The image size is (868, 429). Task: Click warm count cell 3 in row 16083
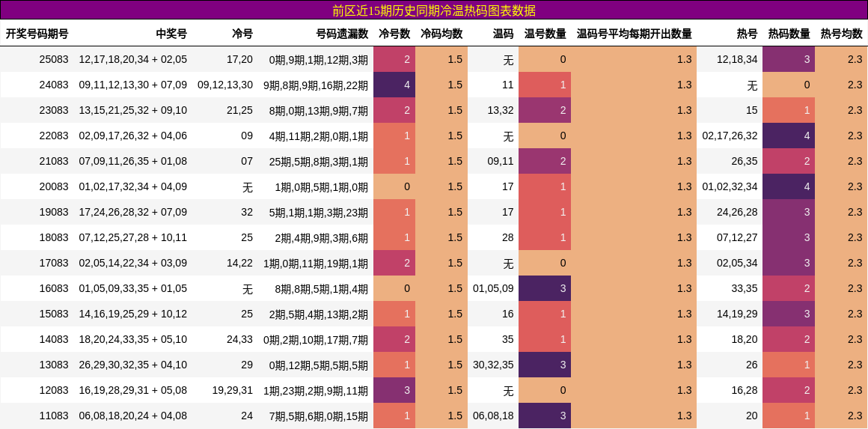click(545, 288)
